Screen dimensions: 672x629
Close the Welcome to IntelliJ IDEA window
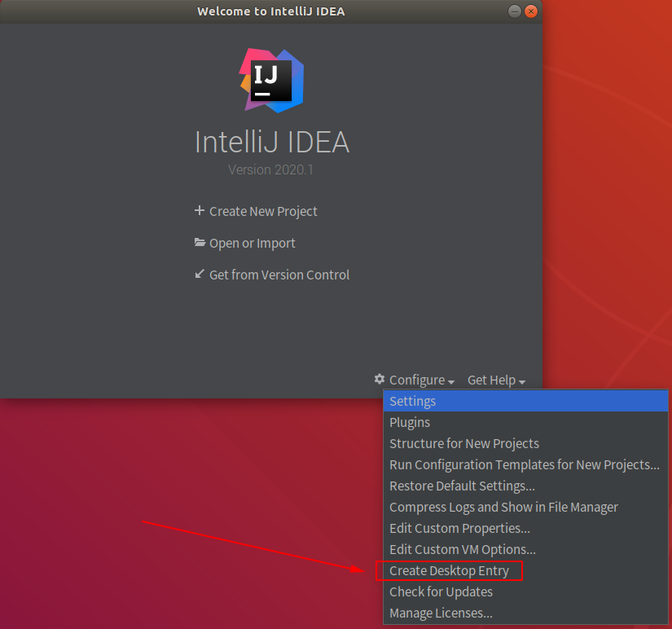pyautogui.click(x=531, y=11)
